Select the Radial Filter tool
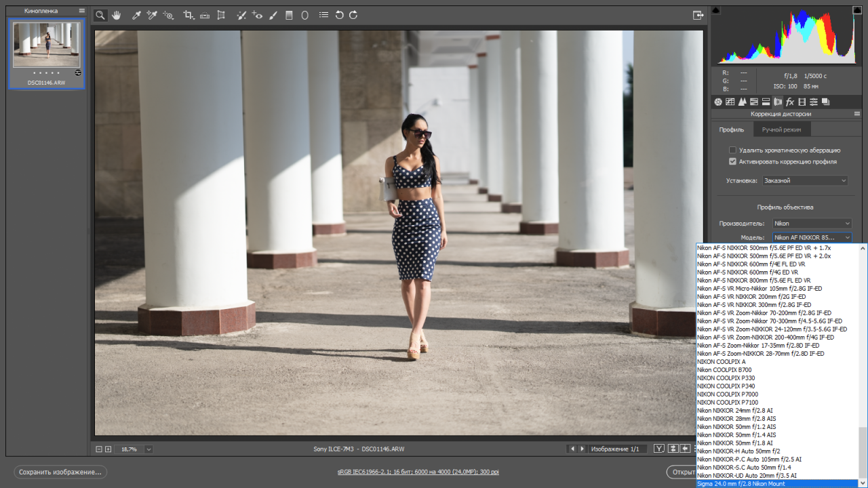Viewport: 868px width, 488px height. 304,15
